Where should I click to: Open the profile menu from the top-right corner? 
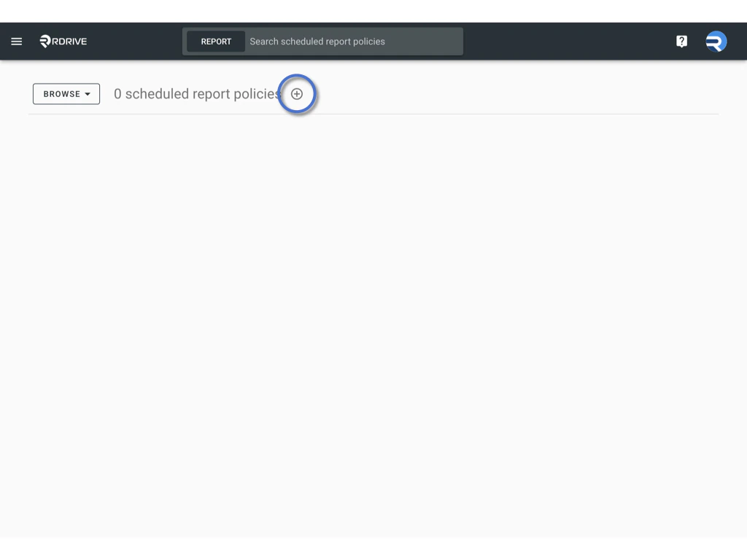(716, 41)
